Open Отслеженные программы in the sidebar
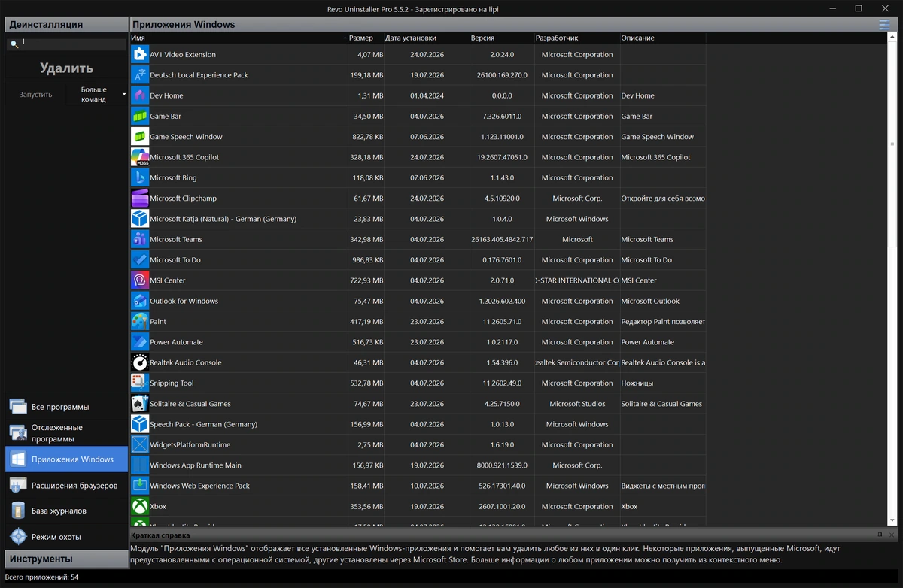This screenshot has height=588, width=903. pyautogui.click(x=67, y=433)
